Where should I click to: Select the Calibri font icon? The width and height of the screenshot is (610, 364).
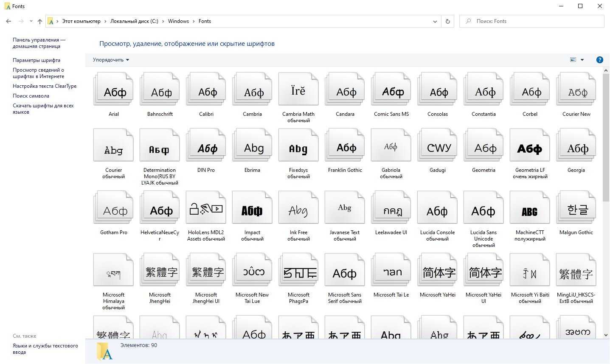(206, 89)
